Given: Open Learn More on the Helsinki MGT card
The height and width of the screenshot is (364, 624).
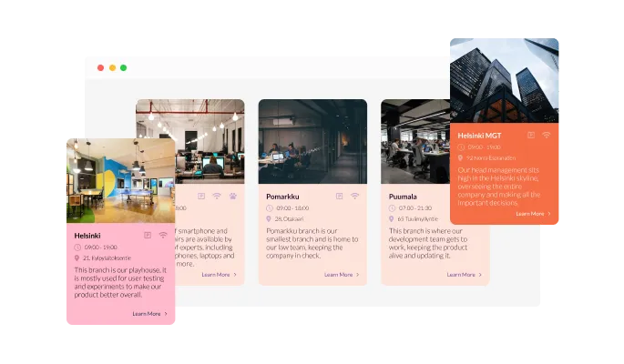Looking at the screenshot, I should [x=533, y=214].
